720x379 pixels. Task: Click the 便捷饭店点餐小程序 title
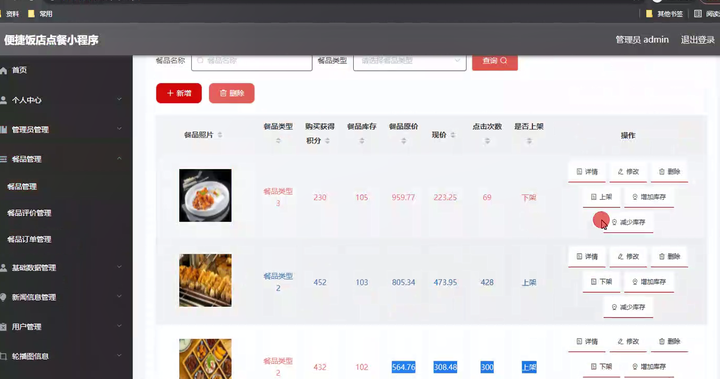click(51, 40)
